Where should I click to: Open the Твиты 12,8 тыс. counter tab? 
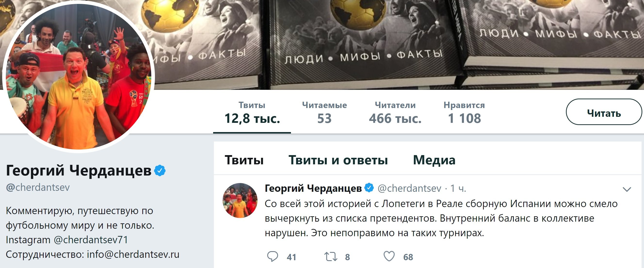pyautogui.click(x=252, y=113)
